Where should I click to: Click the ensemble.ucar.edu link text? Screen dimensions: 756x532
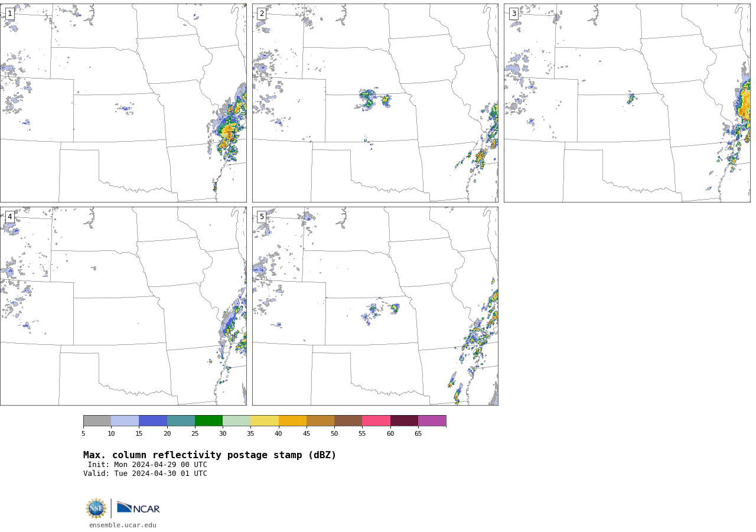tap(123, 525)
